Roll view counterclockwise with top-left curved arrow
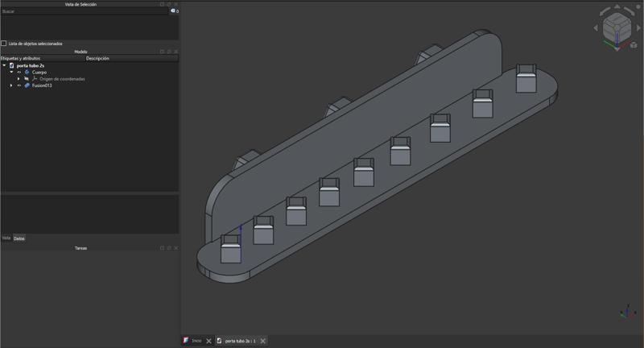644x348 pixels. (x=605, y=11)
